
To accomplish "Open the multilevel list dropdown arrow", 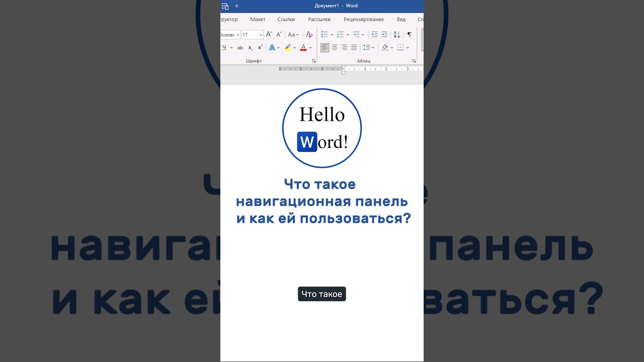I will pyautogui.click(x=363, y=35).
